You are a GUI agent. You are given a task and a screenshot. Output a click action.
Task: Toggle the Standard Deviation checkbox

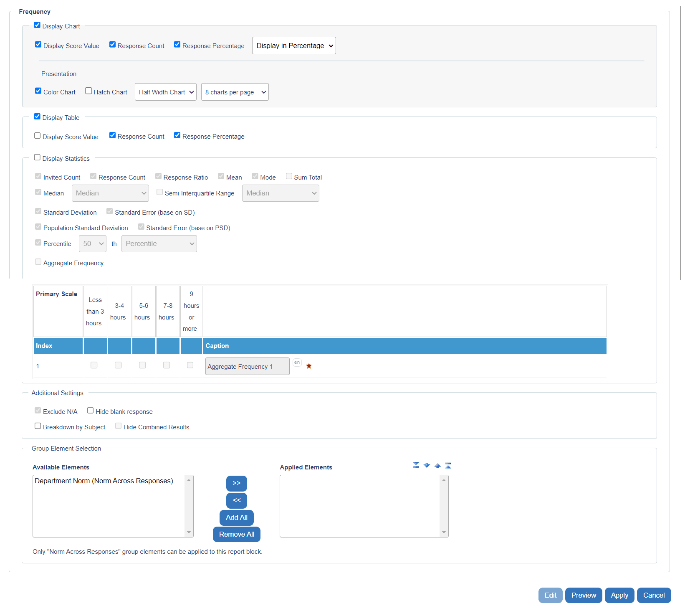pyautogui.click(x=38, y=211)
